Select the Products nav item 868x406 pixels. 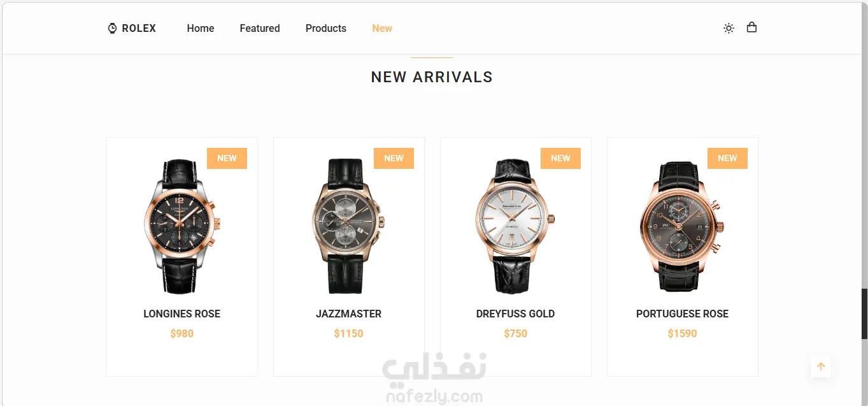(326, 28)
